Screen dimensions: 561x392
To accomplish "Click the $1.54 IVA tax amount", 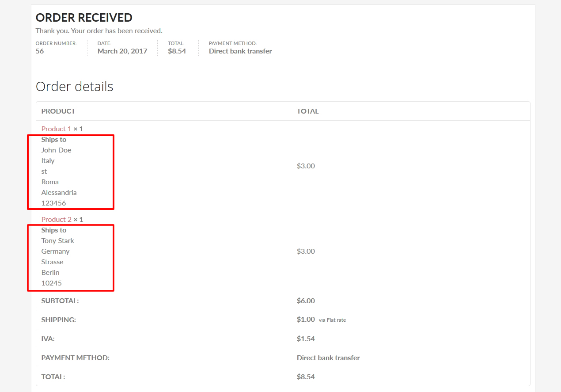I will [x=306, y=339].
